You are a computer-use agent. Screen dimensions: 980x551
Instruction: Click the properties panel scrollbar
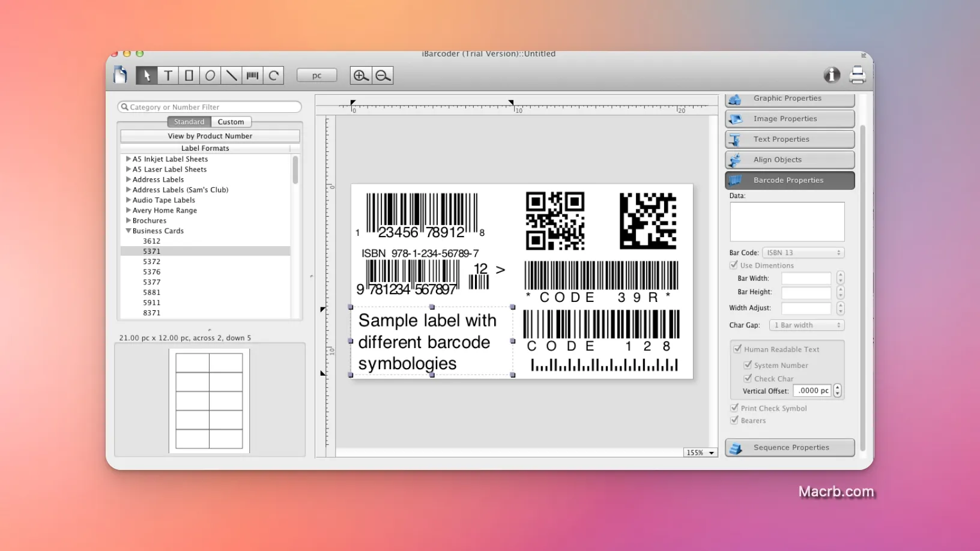(x=863, y=288)
